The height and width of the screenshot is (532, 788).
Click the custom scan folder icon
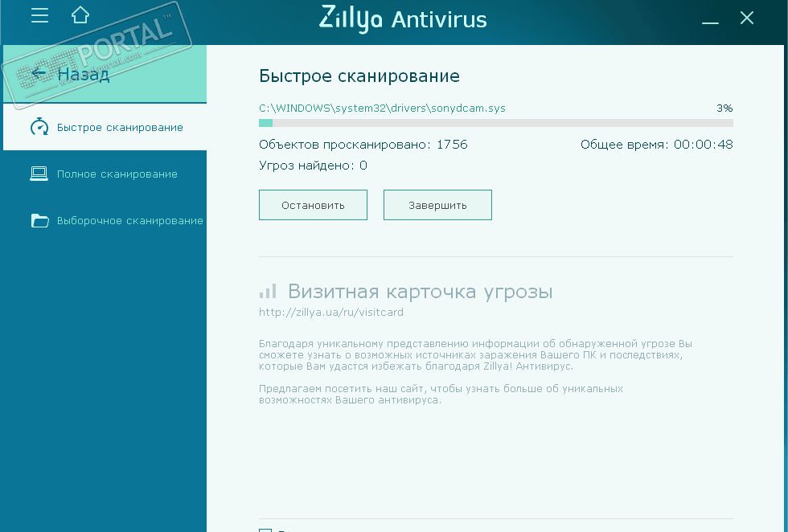click(x=39, y=220)
